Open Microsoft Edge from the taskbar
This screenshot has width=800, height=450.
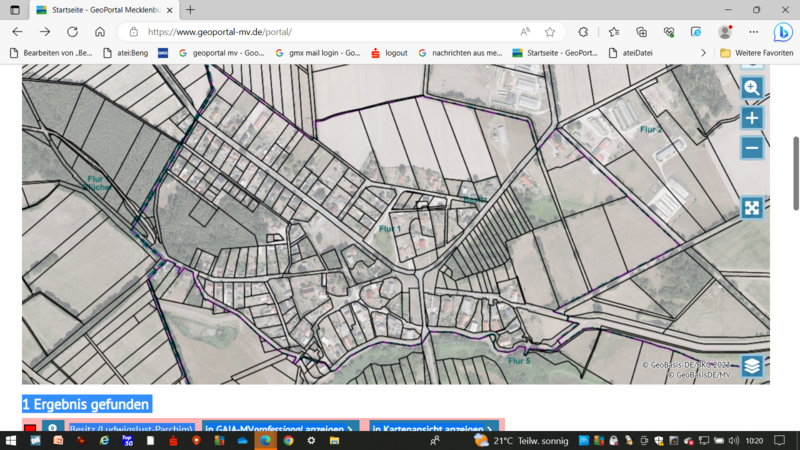click(265, 441)
